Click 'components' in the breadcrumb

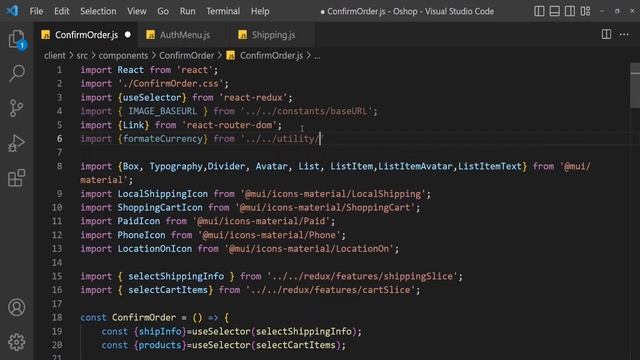(x=123, y=56)
